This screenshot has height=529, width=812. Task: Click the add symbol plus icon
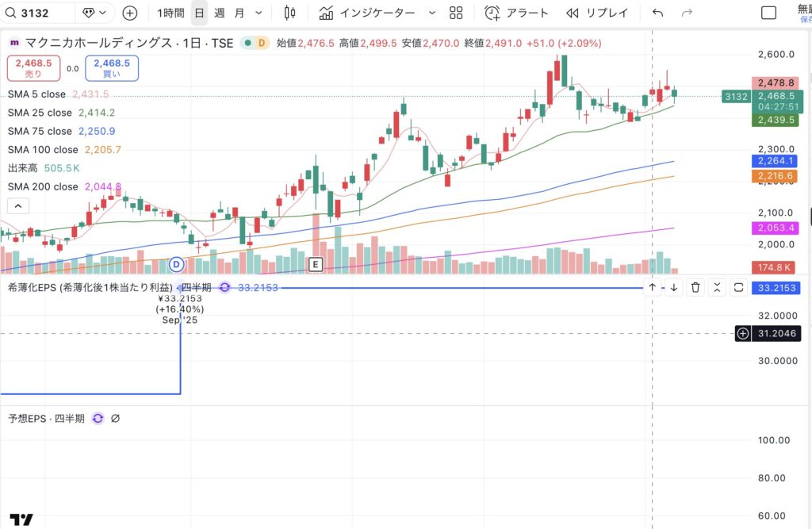[130, 13]
